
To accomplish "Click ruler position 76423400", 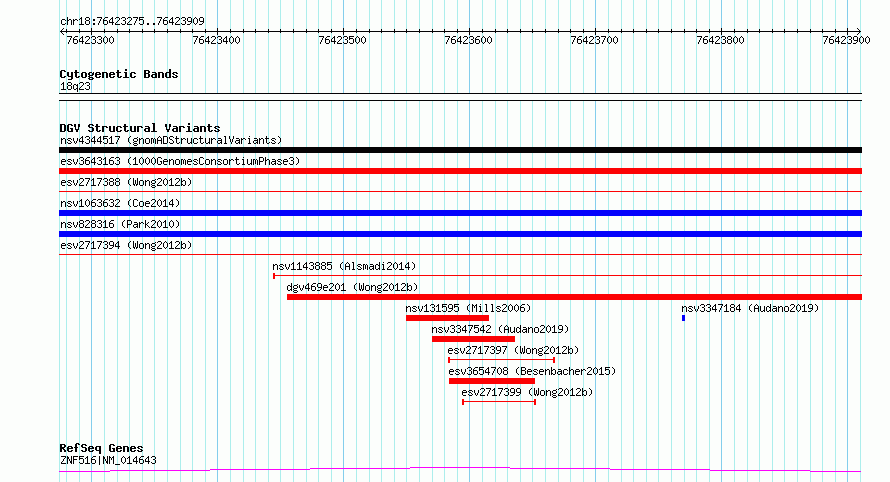I will 216,40.
